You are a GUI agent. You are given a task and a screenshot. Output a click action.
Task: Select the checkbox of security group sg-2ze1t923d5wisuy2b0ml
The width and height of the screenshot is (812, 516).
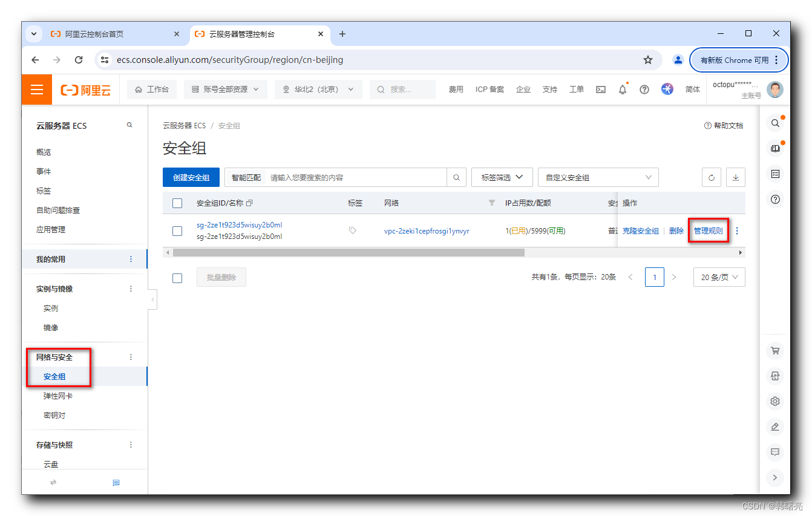[x=177, y=230]
